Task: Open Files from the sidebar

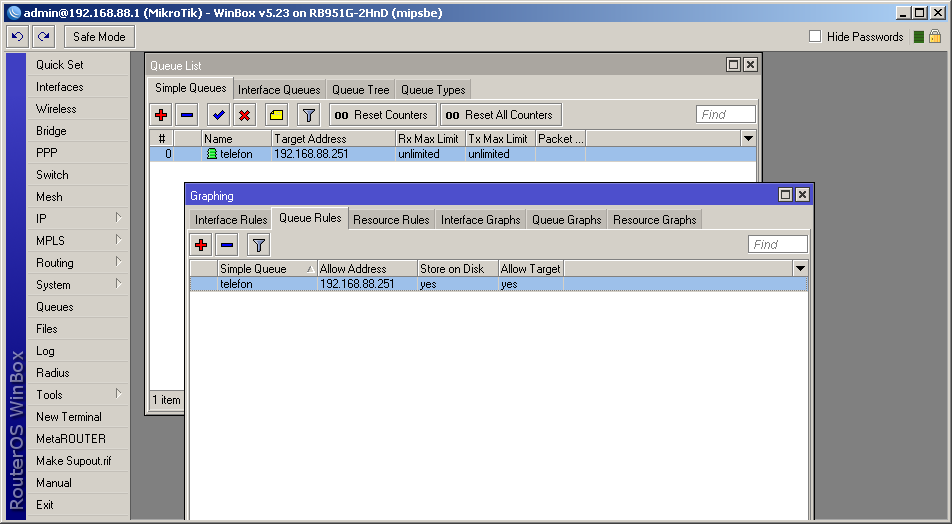Action: point(78,328)
